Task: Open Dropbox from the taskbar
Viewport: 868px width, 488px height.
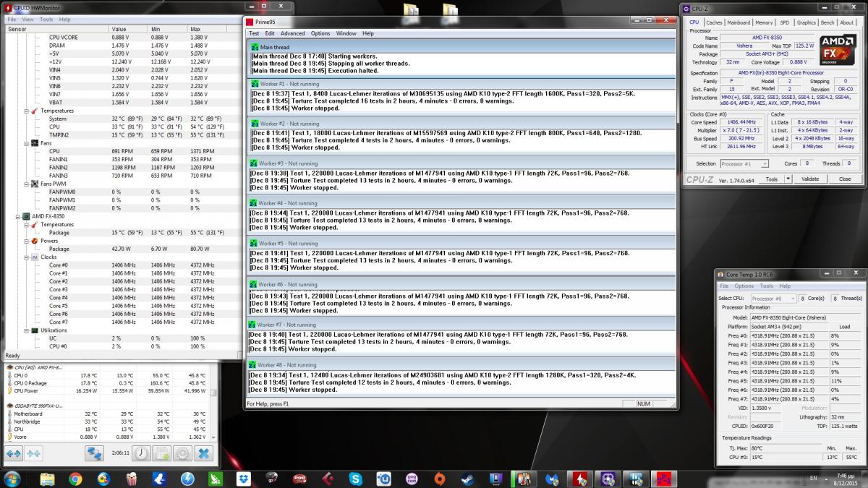Action: coord(243,479)
